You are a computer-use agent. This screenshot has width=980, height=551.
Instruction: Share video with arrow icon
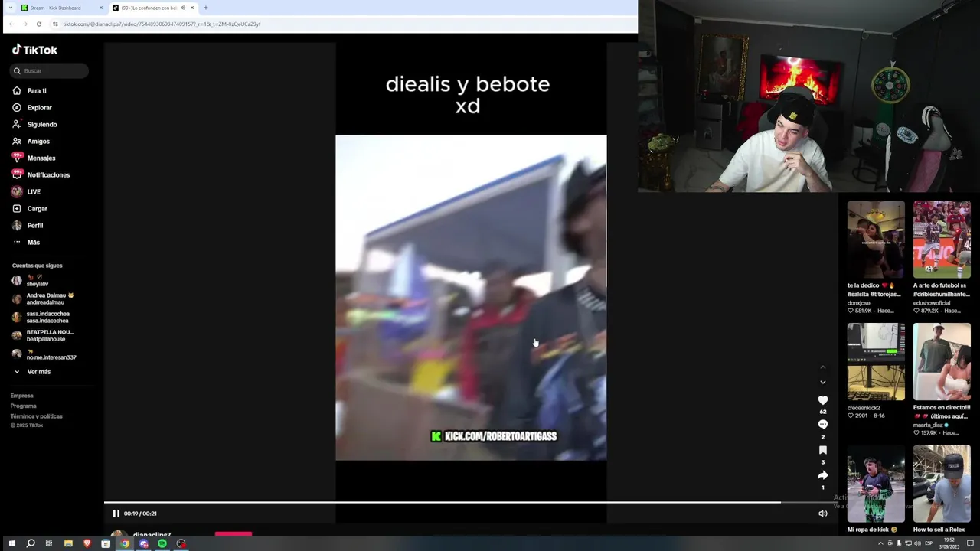pyautogui.click(x=823, y=475)
